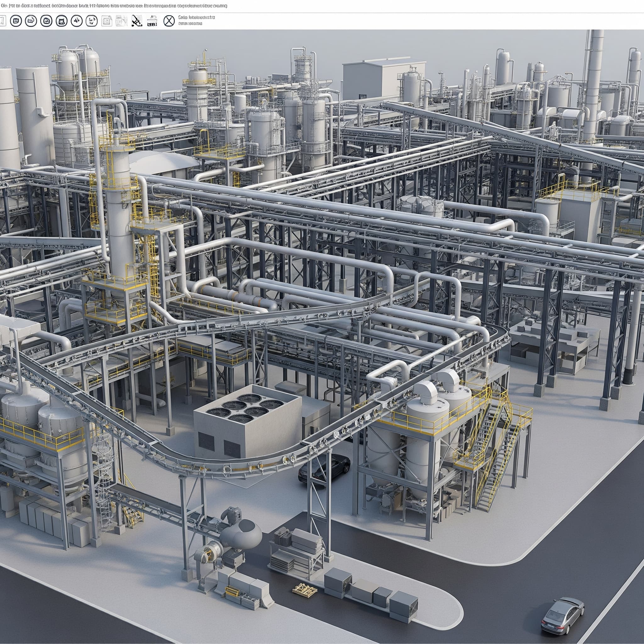Click the circled X icon

tap(169, 21)
